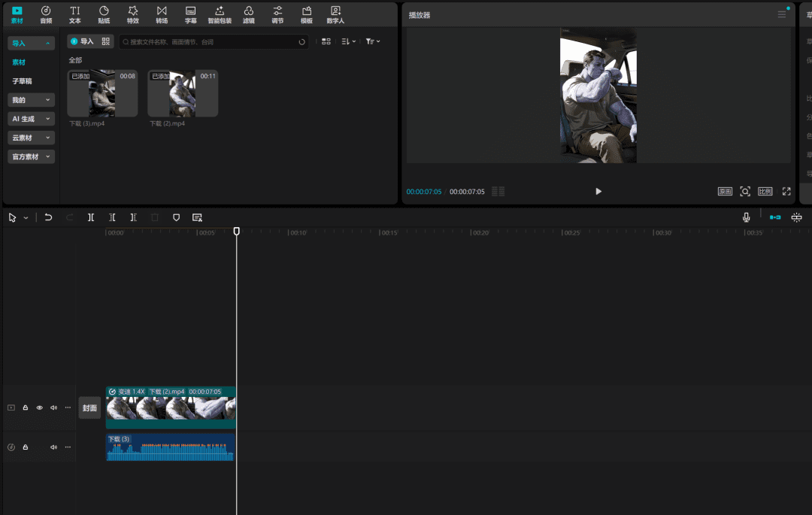Screen dimensions: 812x515
Task: Hide the video track with the eye
Action: point(39,407)
